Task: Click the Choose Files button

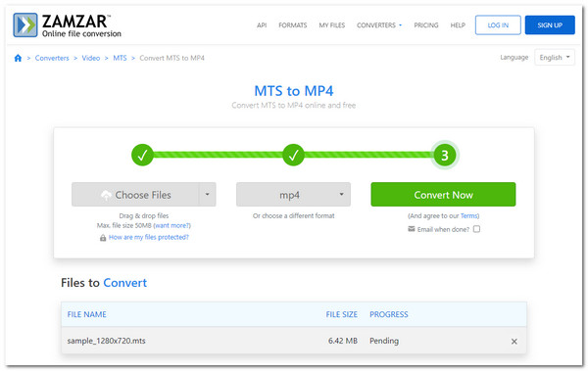Action: pyautogui.click(x=135, y=194)
